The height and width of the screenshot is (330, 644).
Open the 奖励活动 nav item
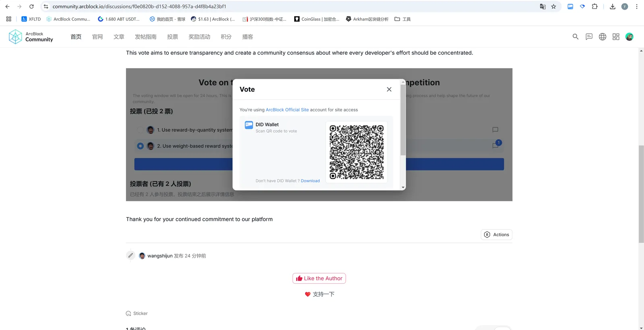199,37
